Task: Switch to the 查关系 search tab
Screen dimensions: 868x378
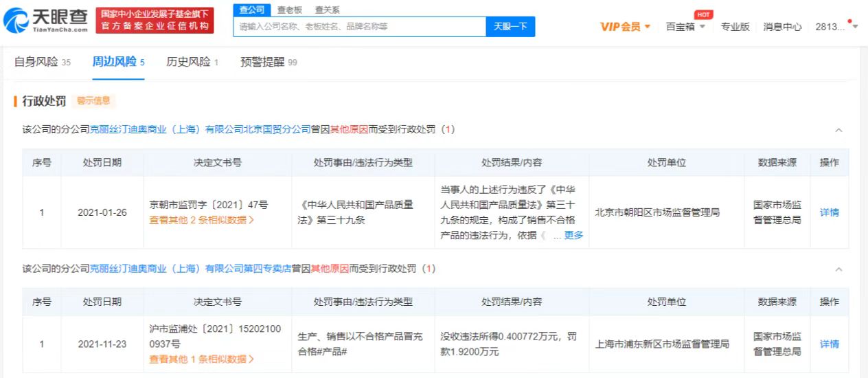Action: point(327,10)
